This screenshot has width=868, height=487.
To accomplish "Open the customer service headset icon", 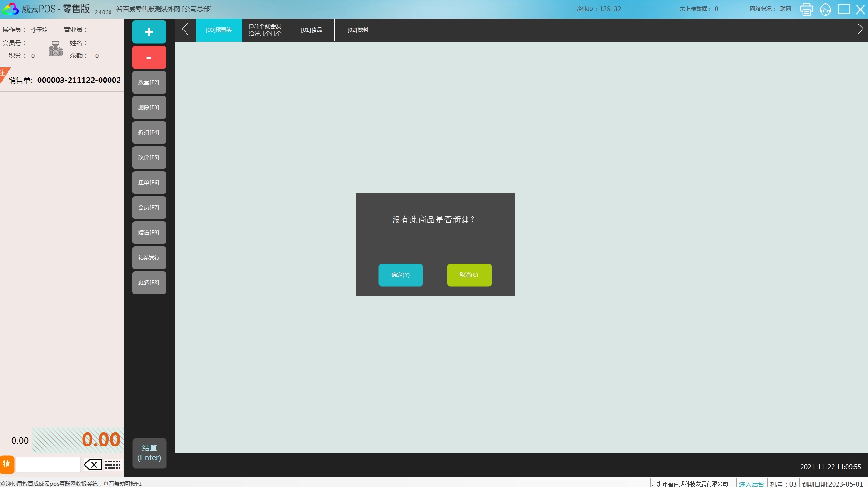I will coord(825,9).
